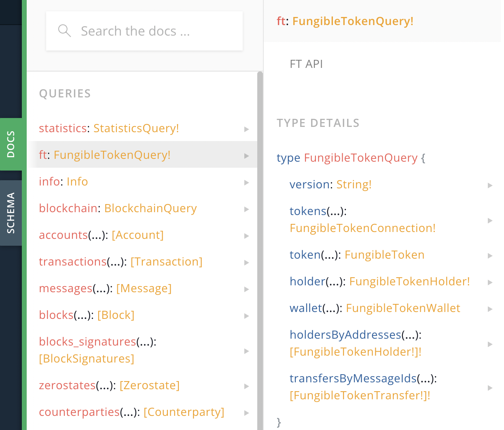Click arrow next to transactions query
The image size is (504, 430).
click(x=246, y=262)
